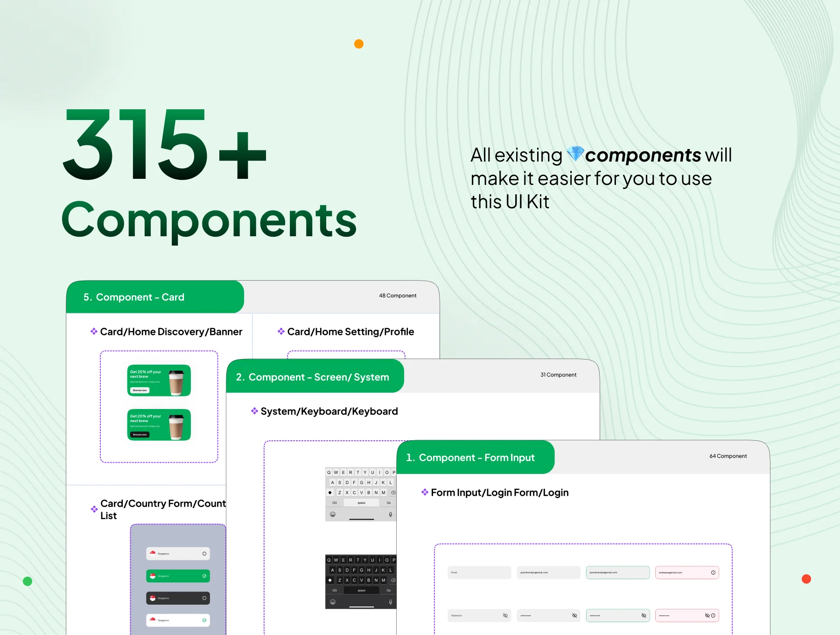
Task: Click the '64 Component' count label
Action: coord(728,456)
